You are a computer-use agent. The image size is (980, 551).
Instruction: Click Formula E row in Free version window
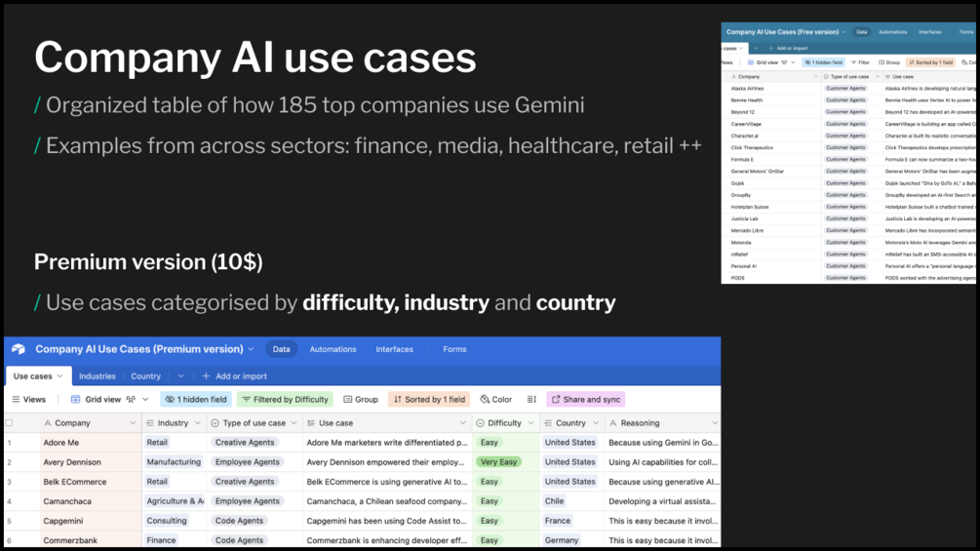coord(848,159)
